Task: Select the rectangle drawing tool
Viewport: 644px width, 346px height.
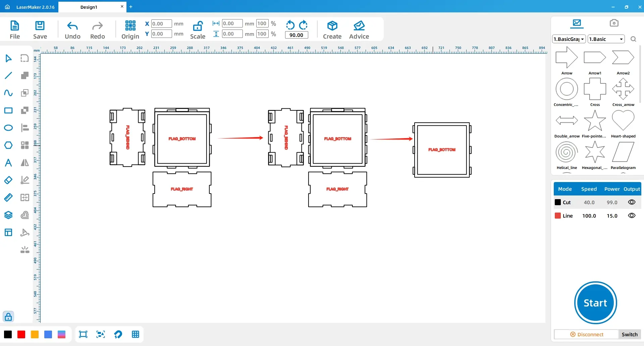Action: point(8,110)
